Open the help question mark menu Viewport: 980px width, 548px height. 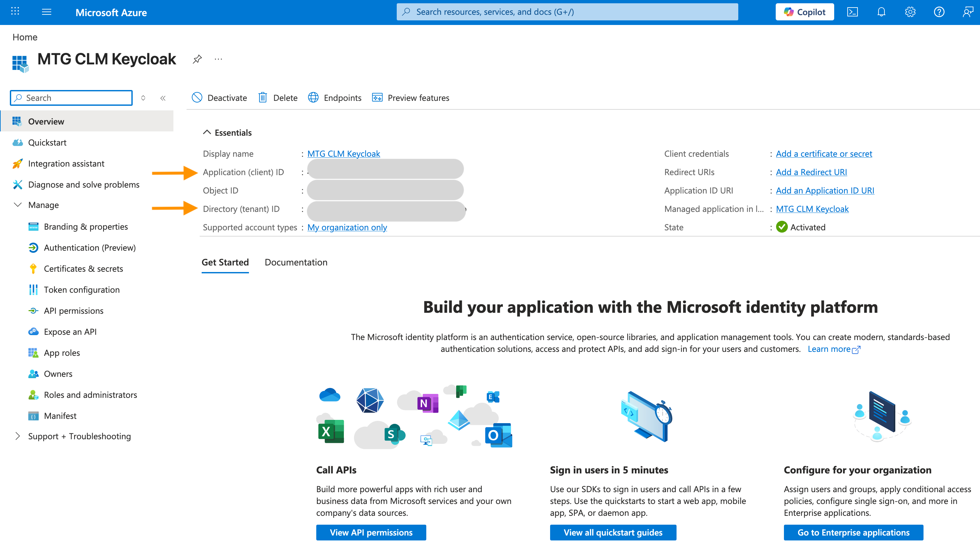(939, 12)
